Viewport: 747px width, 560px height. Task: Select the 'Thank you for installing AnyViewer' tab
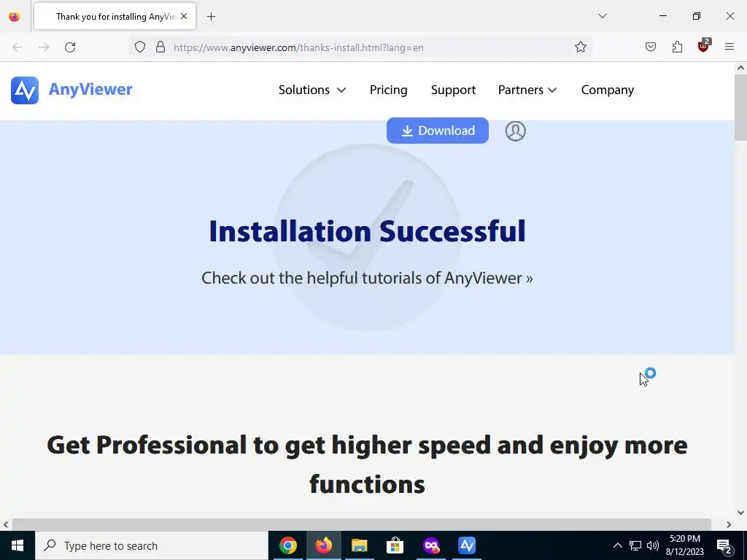pyautogui.click(x=115, y=16)
